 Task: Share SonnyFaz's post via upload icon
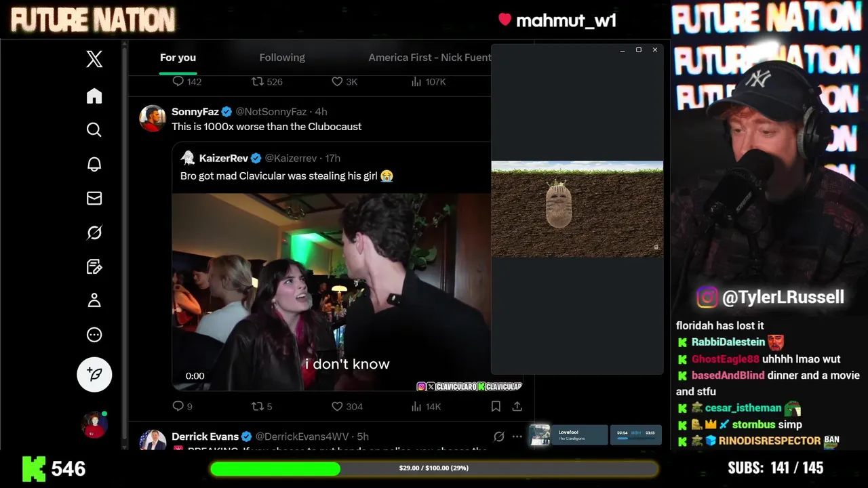pyautogui.click(x=517, y=406)
